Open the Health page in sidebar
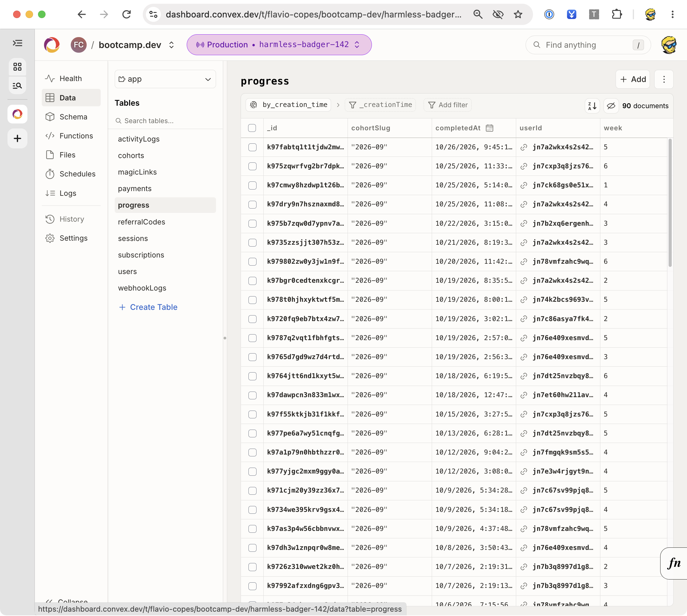The image size is (687, 616). coord(71,79)
